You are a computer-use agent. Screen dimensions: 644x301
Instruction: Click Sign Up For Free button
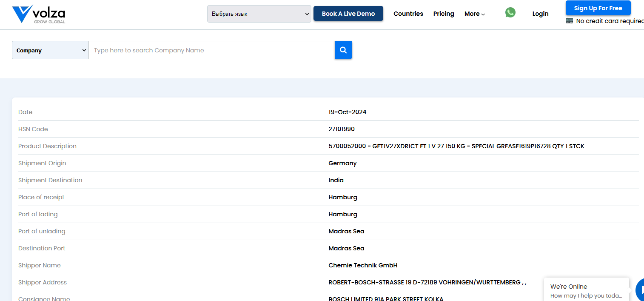pyautogui.click(x=598, y=8)
